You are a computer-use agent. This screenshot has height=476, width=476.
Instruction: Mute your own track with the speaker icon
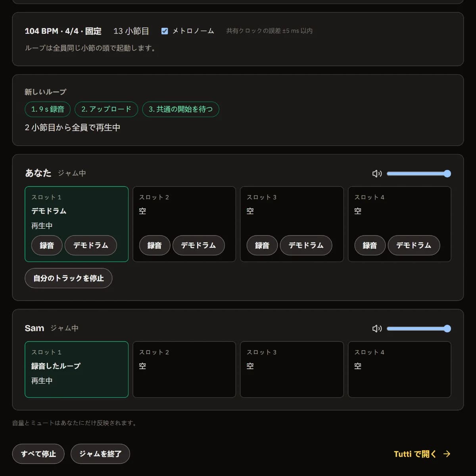point(377,173)
